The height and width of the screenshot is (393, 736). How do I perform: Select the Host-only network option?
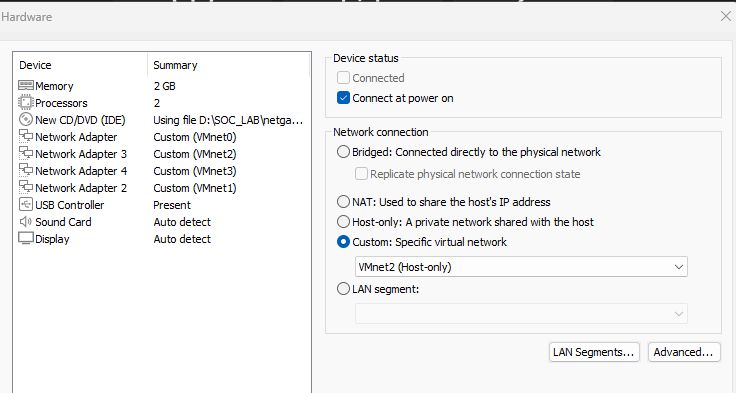[x=343, y=222]
